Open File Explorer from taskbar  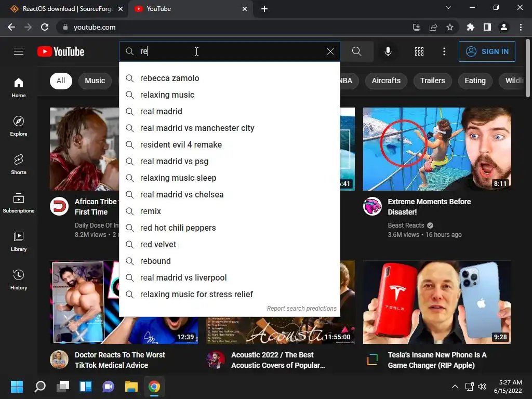[x=131, y=387]
